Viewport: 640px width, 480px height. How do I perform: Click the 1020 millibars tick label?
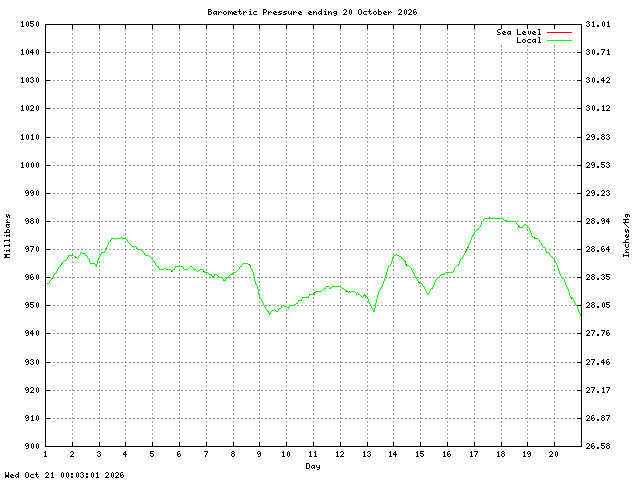coord(30,109)
